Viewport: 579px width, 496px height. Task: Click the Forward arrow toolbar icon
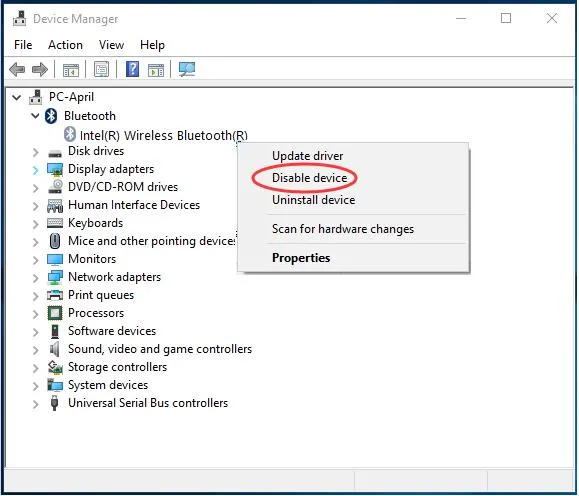[x=40, y=69]
